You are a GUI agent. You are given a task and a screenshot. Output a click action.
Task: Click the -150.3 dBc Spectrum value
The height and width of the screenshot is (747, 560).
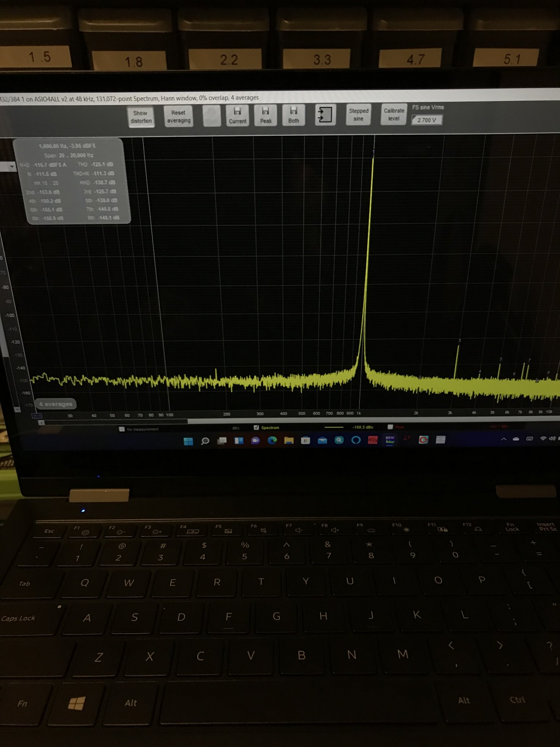(363, 427)
